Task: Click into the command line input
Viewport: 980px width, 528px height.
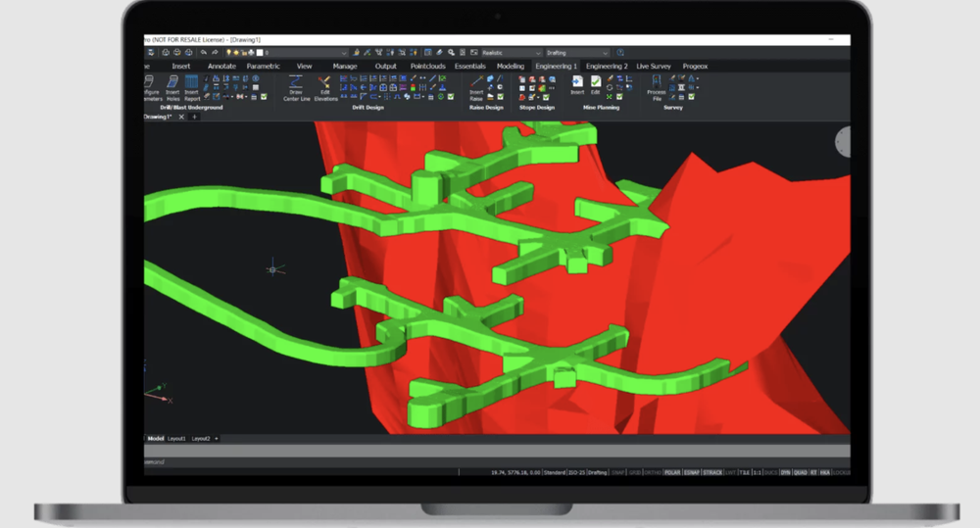Action: [x=497, y=461]
